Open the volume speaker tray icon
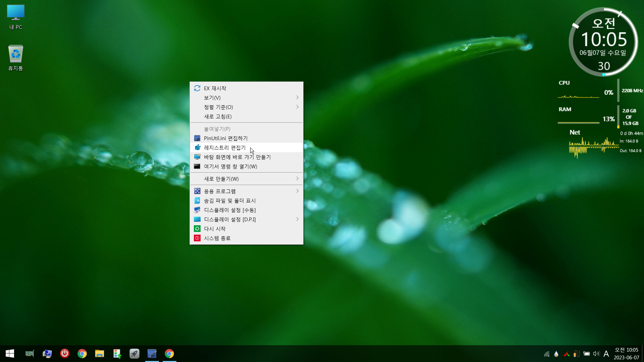Screen dimensions: 644x362 pos(596,354)
